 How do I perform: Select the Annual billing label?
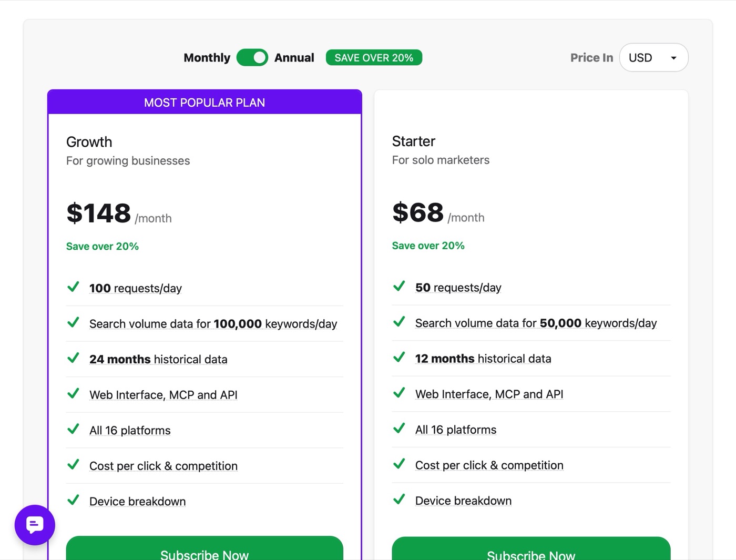tap(294, 58)
